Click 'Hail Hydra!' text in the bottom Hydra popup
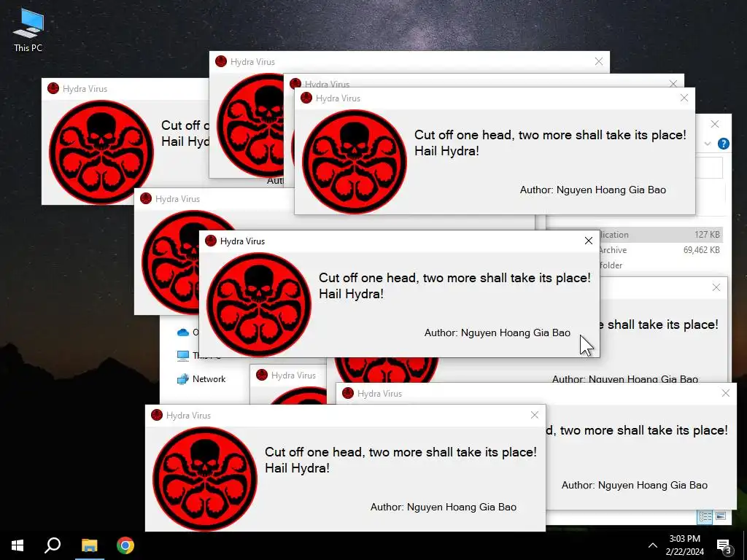Image resolution: width=747 pixels, height=560 pixels. point(297,467)
